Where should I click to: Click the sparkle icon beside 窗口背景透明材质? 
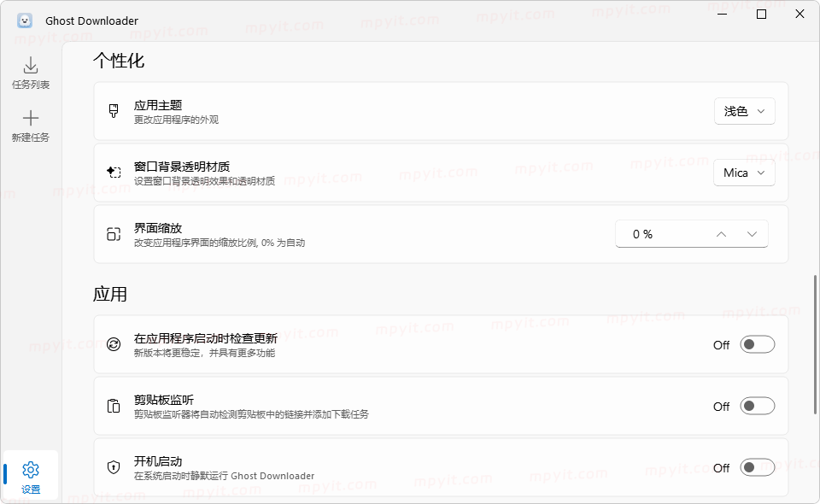(x=114, y=172)
